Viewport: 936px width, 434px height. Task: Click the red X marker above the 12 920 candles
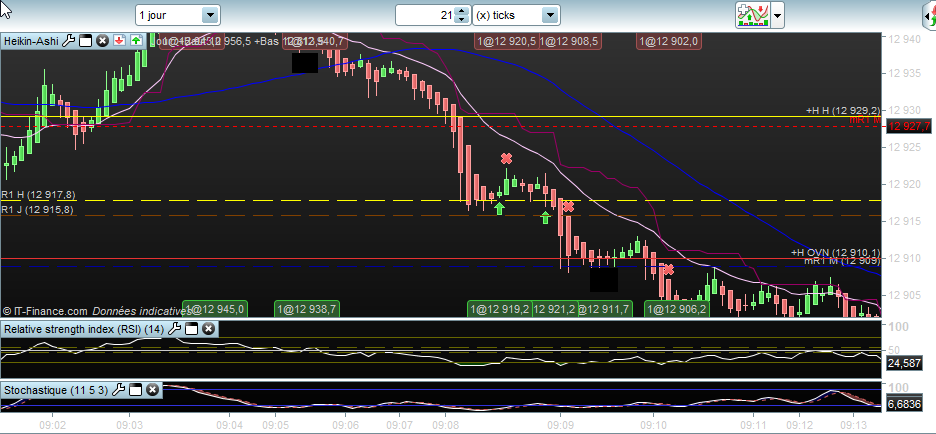[506, 159]
